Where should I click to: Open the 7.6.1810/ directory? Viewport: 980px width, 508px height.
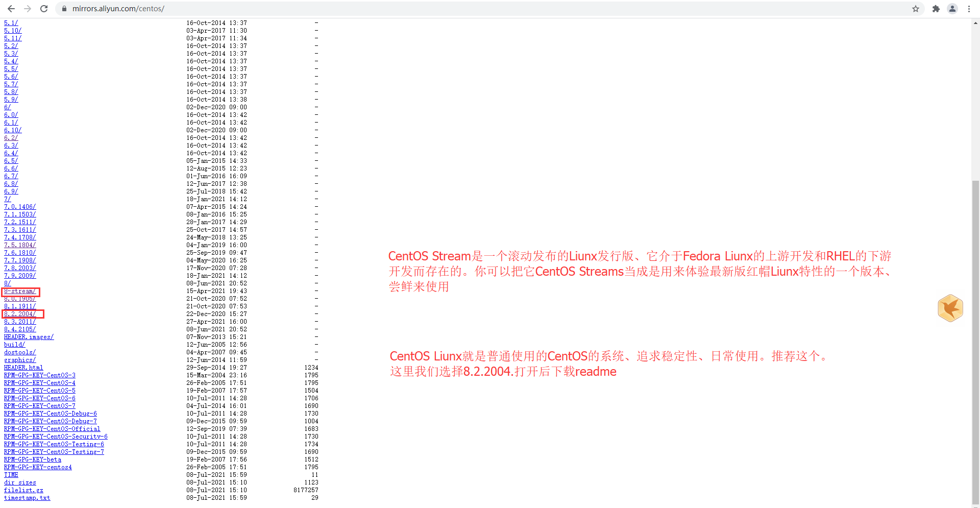(x=20, y=253)
